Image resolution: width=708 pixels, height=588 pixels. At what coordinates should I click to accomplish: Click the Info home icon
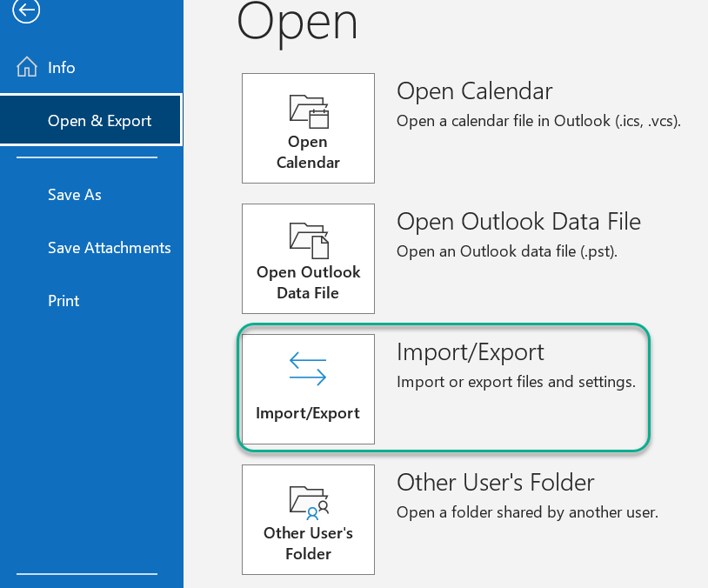pos(28,67)
